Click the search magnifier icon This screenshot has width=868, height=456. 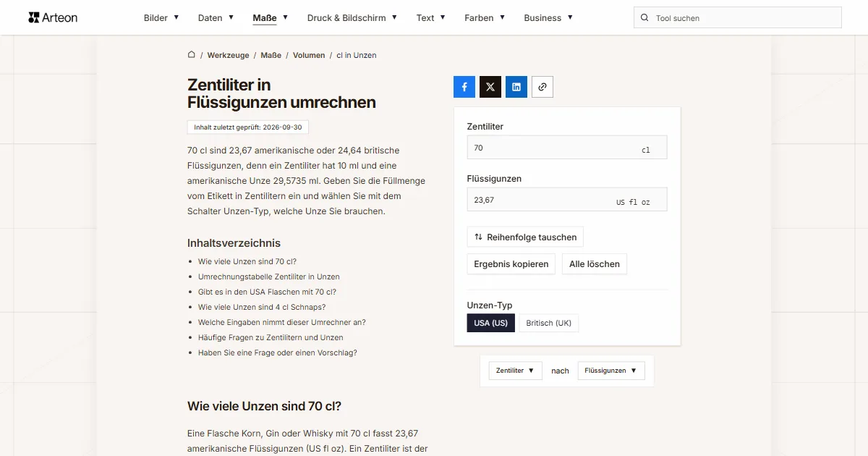pos(644,18)
